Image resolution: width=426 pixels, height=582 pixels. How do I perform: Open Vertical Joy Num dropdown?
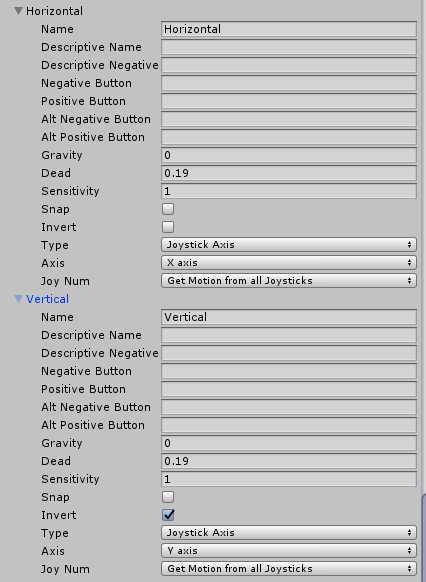coord(289,569)
